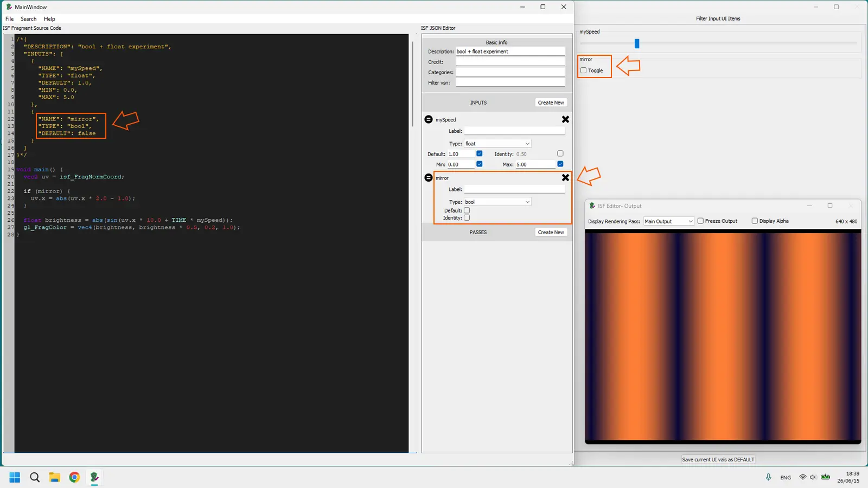Click the Categories field

pos(510,72)
